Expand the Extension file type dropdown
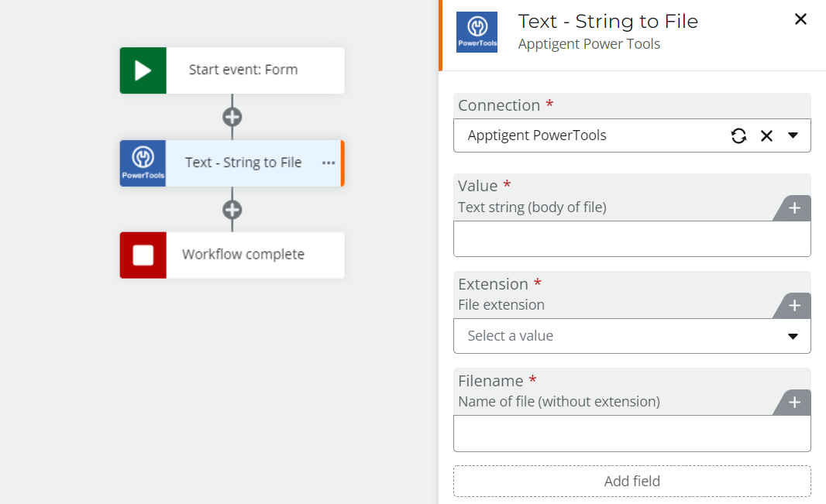 (x=792, y=336)
